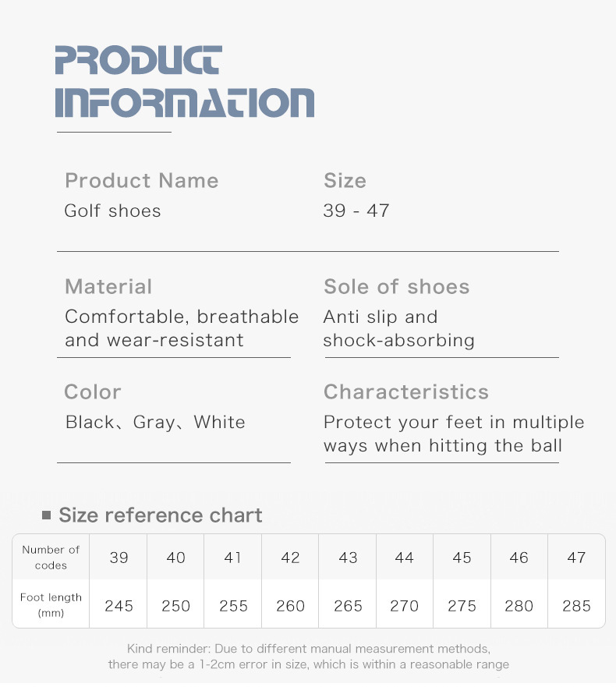Image resolution: width=616 pixels, height=687 pixels.
Task: Select size code 47 in the chart
Action: pos(576,558)
